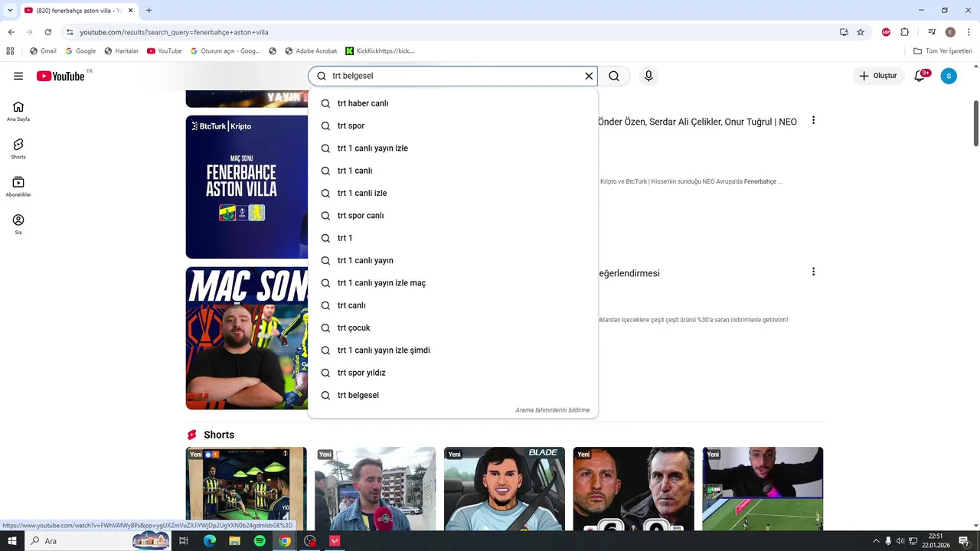Clear the search box with X
This screenshot has width=980, height=551.
589,76
